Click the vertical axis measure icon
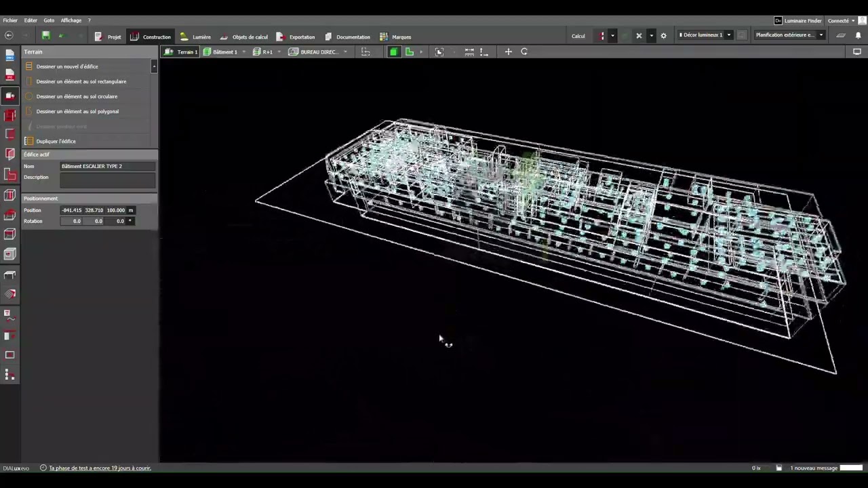The height and width of the screenshot is (488, 868). coord(484,52)
